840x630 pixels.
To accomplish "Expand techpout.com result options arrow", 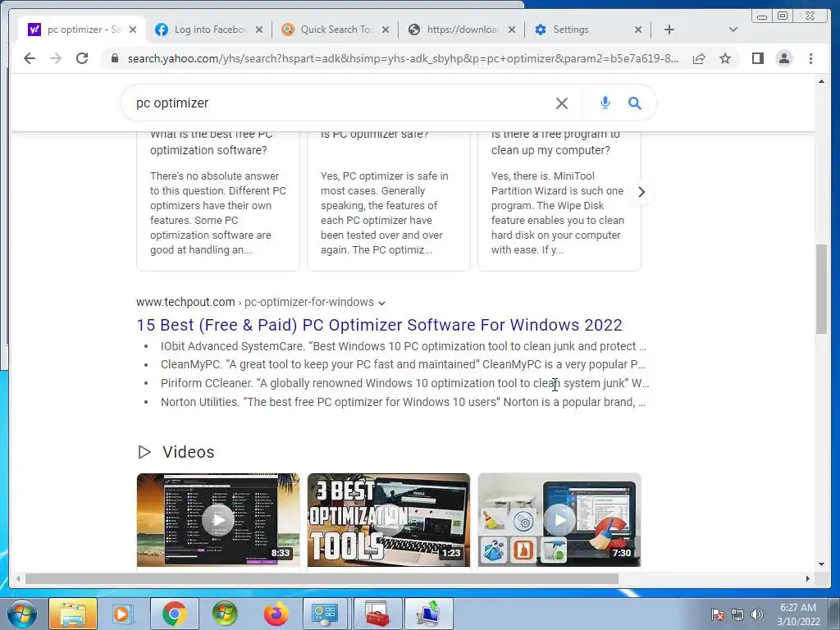I will pyautogui.click(x=382, y=304).
